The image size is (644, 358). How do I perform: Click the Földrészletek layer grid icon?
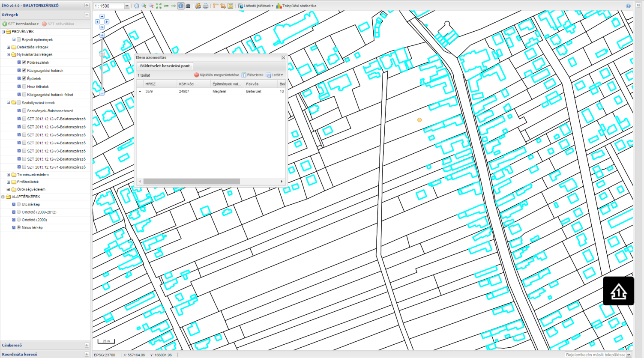19,63
